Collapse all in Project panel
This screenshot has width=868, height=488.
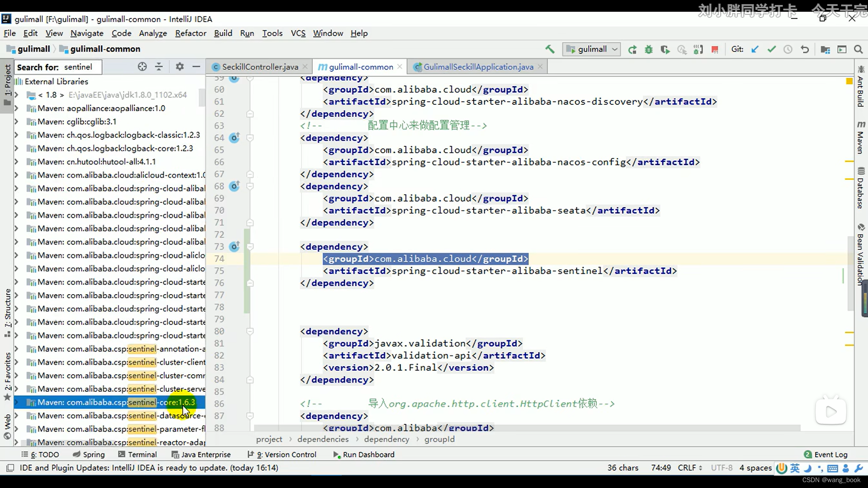(x=159, y=67)
